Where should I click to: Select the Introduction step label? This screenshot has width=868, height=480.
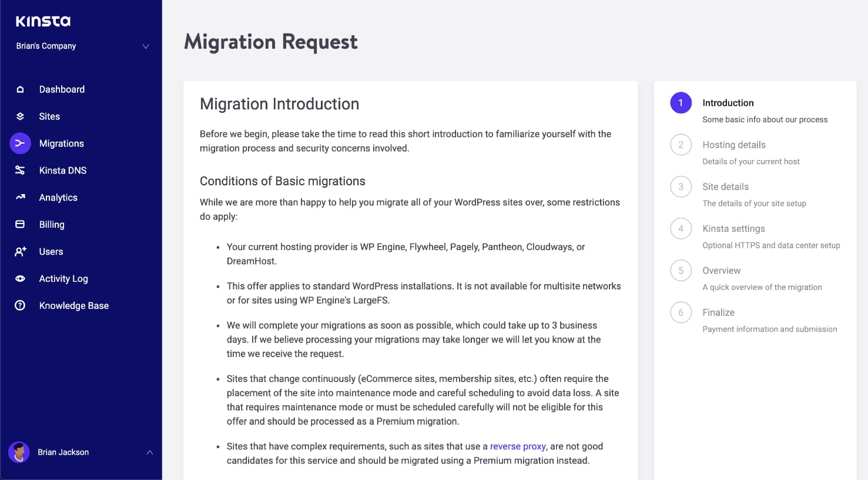point(728,103)
